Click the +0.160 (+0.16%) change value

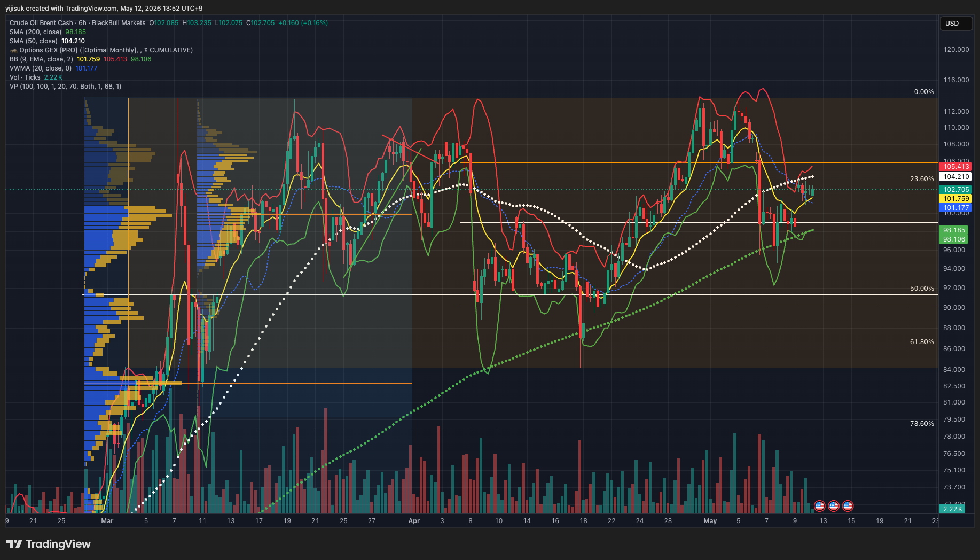[x=303, y=23]
